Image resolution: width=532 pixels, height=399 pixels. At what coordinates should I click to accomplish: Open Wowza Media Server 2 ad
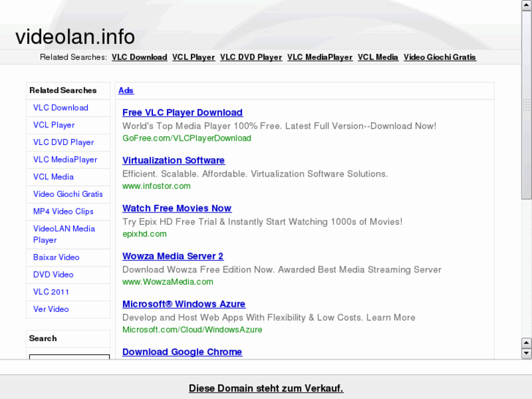click(173, 256)
